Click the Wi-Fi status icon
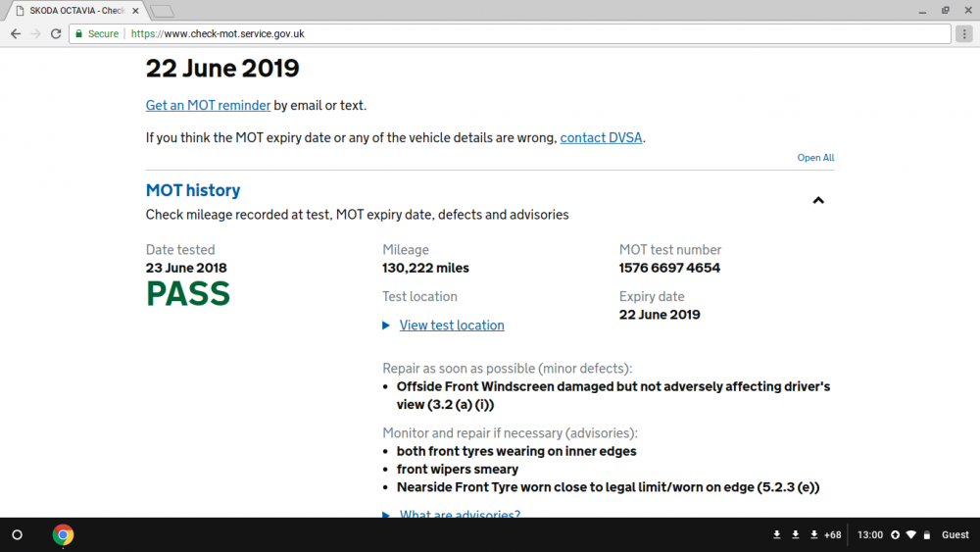The image size is (980, 552). 911,535
